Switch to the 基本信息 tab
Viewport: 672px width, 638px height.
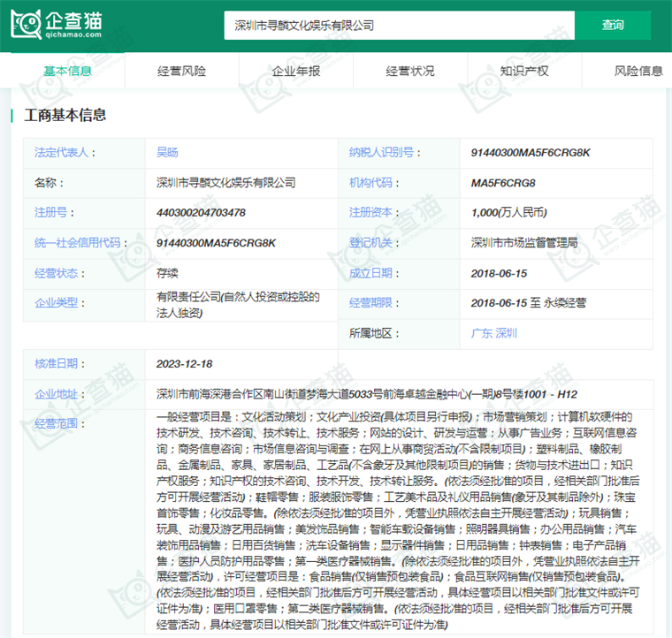coord(67,71)
